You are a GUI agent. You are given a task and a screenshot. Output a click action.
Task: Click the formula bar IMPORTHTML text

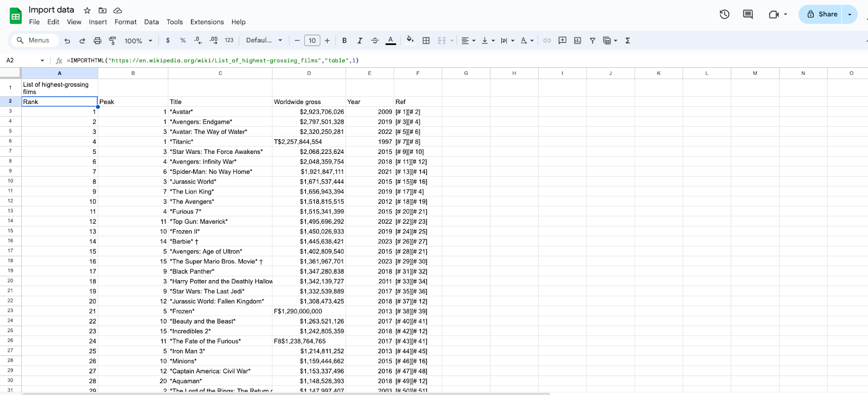point(213,60)
